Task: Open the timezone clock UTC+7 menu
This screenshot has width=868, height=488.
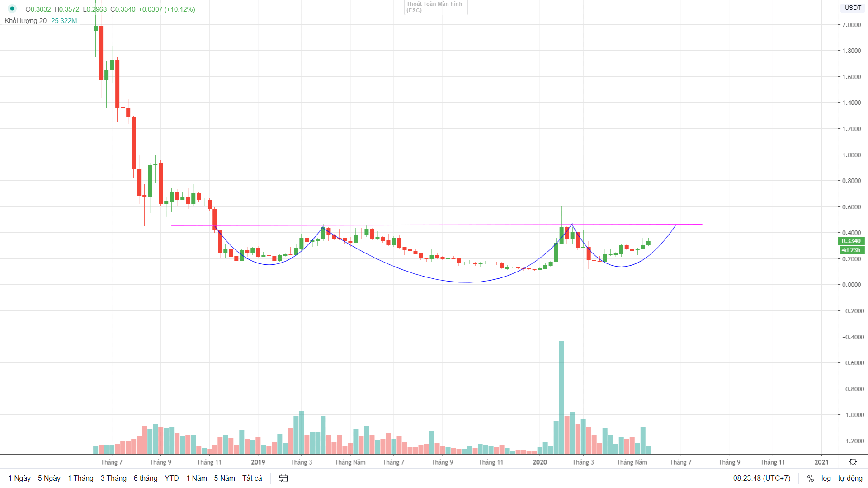Action: point(762,478)
